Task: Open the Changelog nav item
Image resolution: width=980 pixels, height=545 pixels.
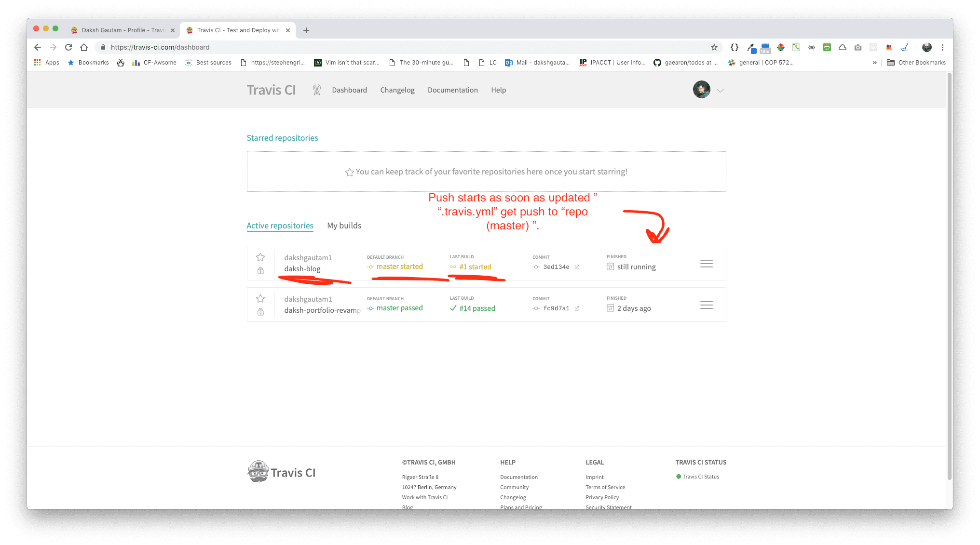Action: coord(397,90)
